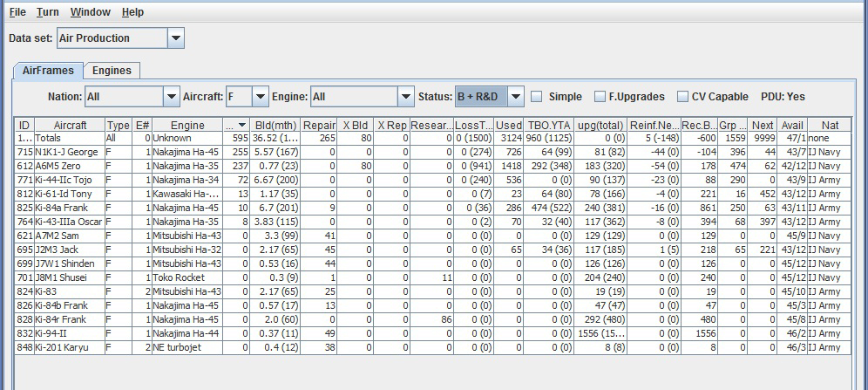Click the 1556 Rec.B cell for Ki-94-II

[700, 333]
